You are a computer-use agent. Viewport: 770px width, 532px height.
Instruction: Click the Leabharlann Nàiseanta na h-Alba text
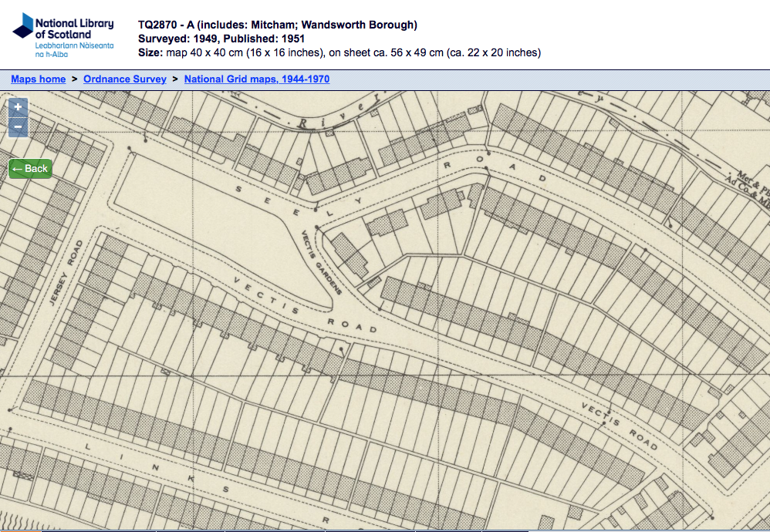(74, 50)
